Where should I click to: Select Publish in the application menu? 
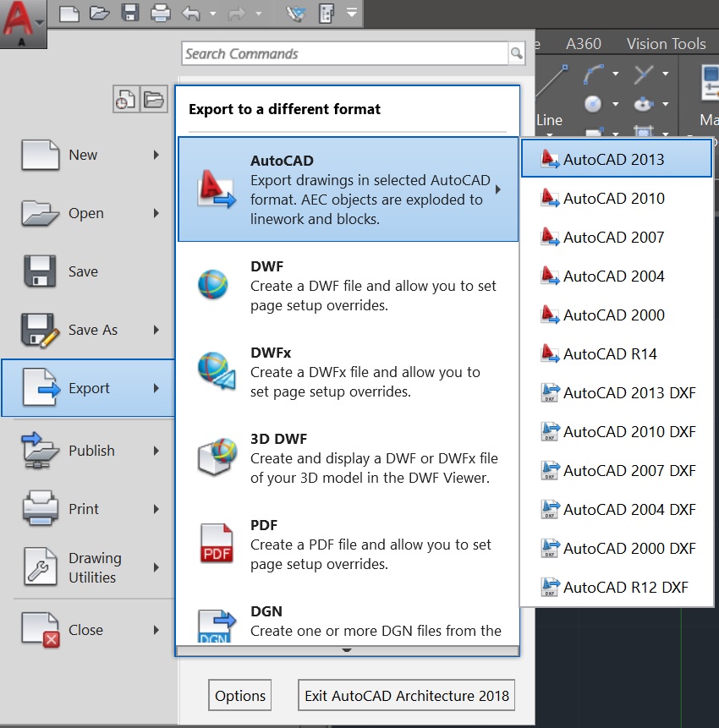(88, 451)
